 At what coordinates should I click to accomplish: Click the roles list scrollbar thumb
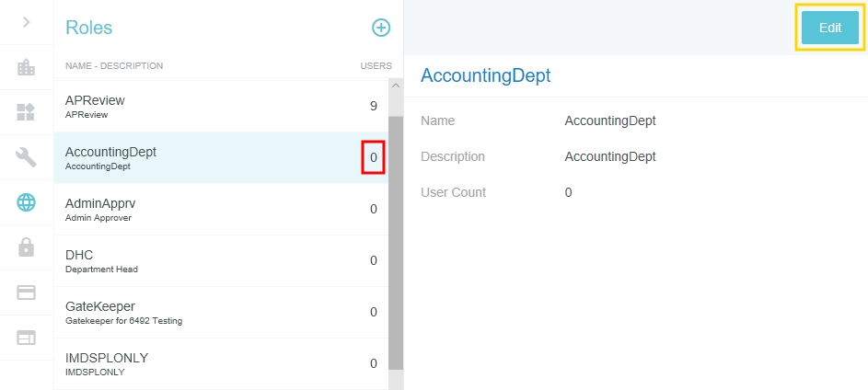click(396, 239)
